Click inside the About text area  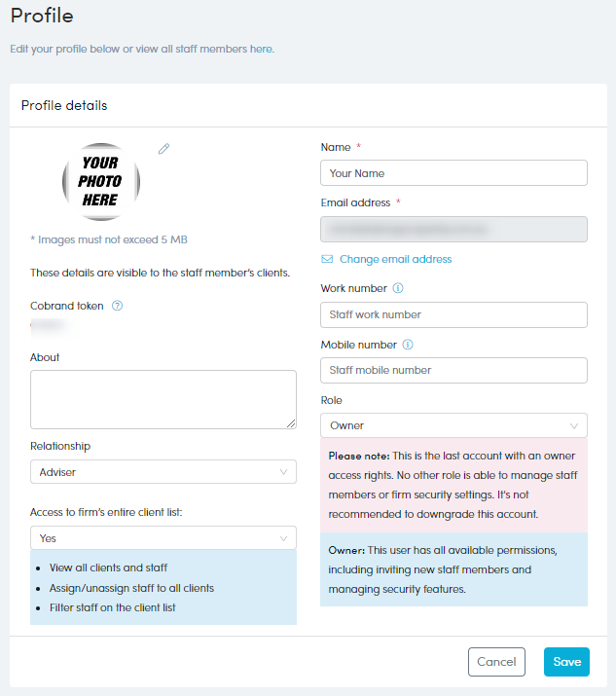tap(163, 399)
